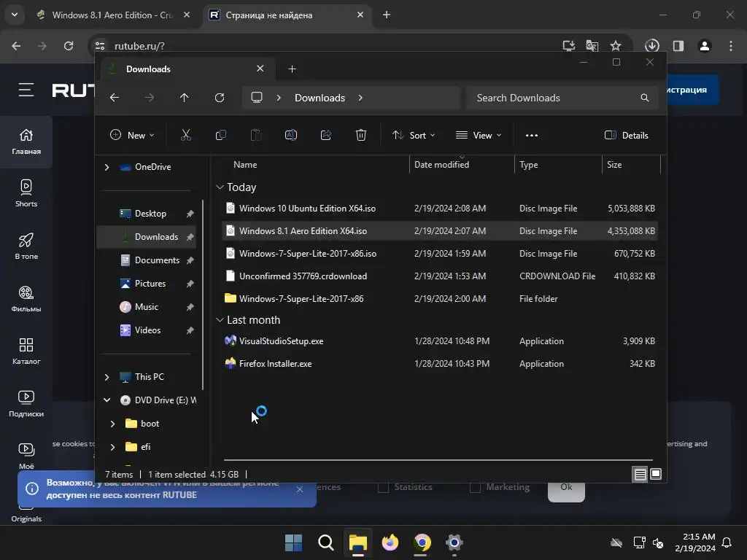This screenshot has height=560, width=747.
Task: Click chevron after Downloads in address bar
Action: pos(360,98)
